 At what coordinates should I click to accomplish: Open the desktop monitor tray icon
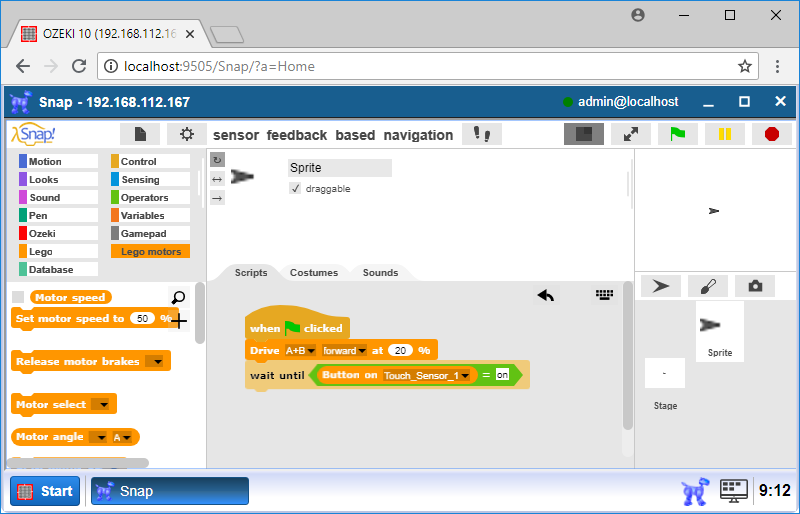coord(734,490)
